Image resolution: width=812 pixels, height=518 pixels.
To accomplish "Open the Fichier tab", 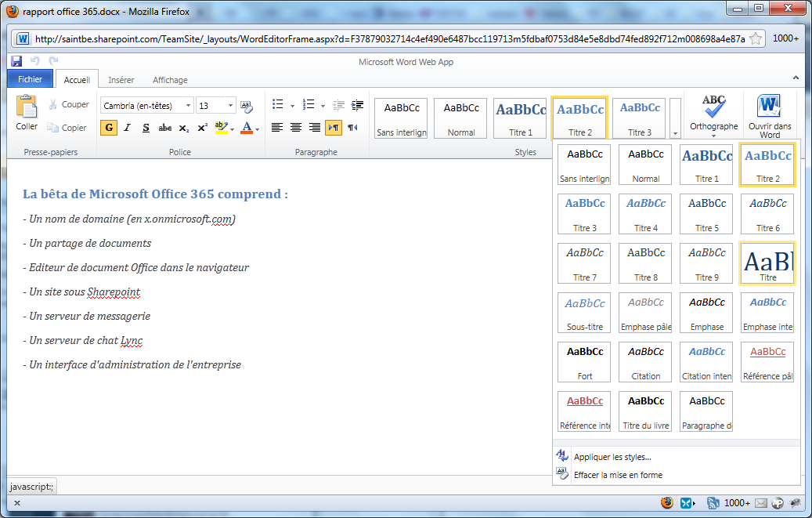I will [x=30, y=79].
